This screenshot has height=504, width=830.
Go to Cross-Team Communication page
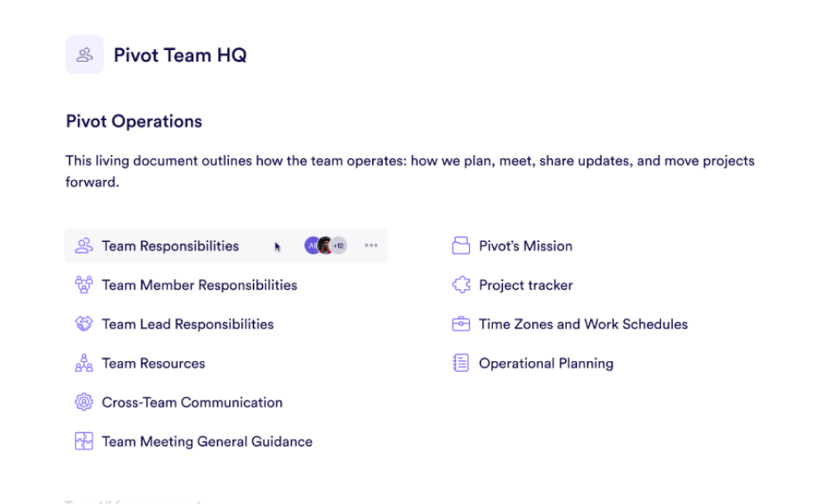[192, 402]
